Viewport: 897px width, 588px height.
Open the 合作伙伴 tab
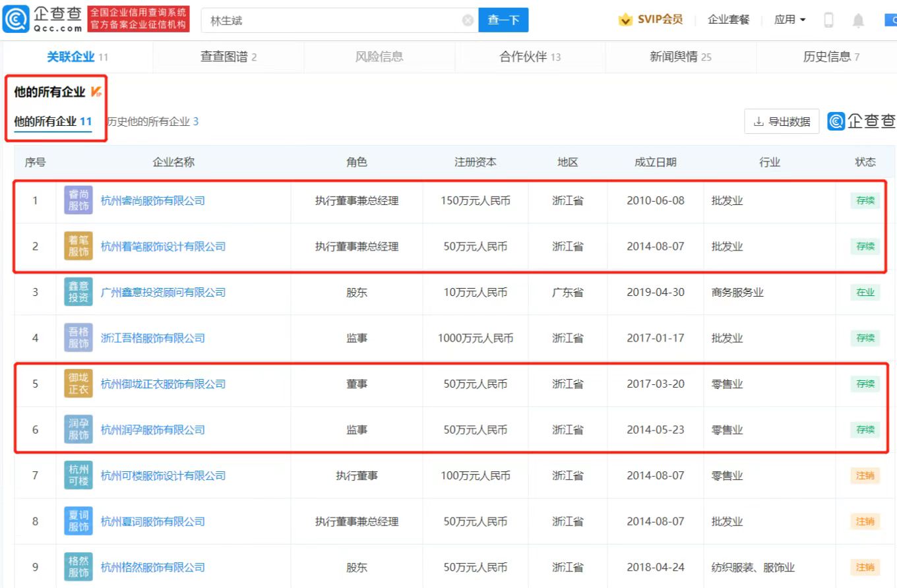coord(530,57)
